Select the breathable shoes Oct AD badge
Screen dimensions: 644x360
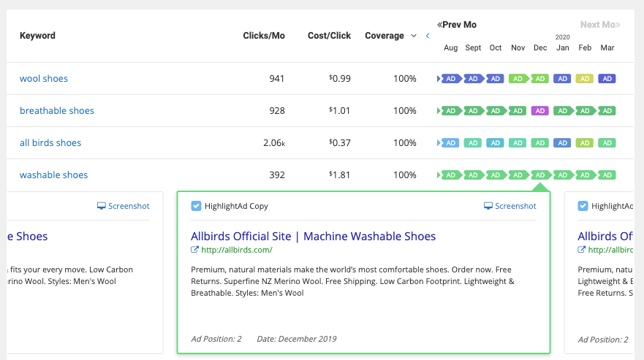(x=496, y=110)
